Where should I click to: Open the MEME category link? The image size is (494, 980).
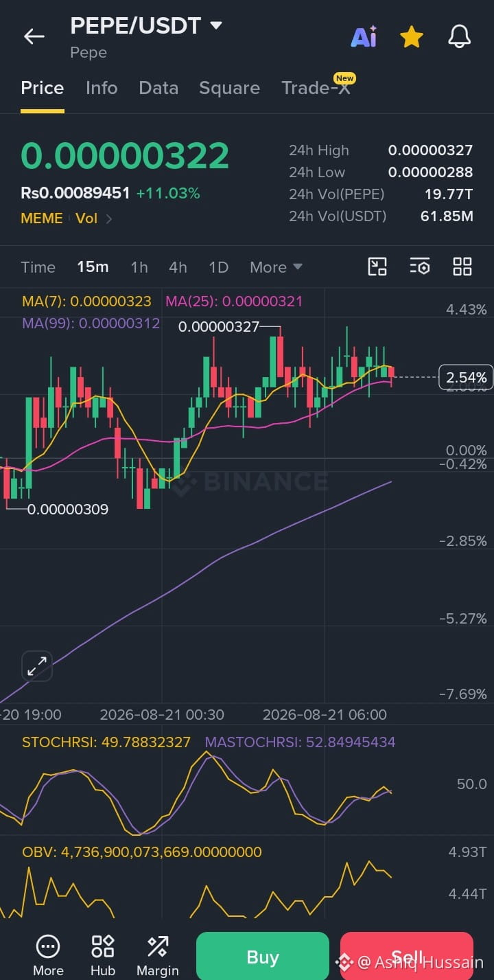point(42,218)
